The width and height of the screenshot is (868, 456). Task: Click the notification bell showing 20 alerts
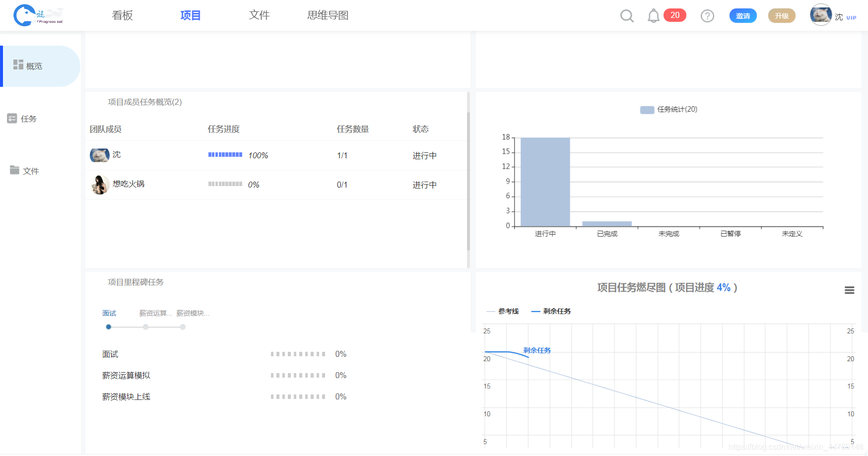[x=654, y=15]
